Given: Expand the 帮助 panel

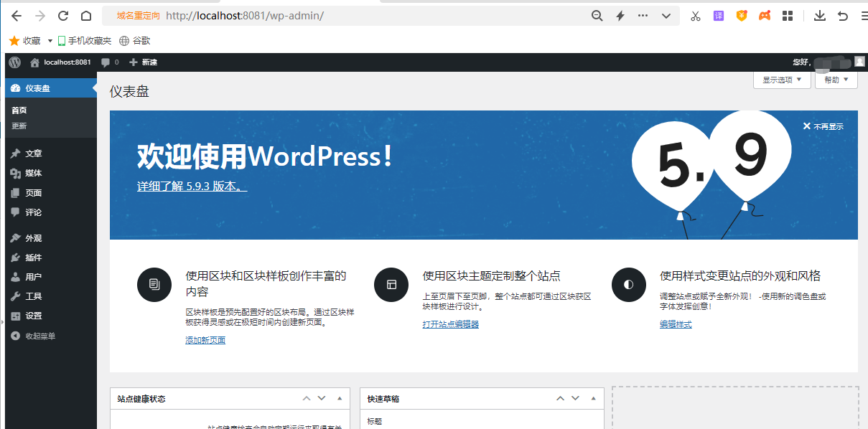Looking at the screenshot, I should pyautogui.click(x=835, y=80).
